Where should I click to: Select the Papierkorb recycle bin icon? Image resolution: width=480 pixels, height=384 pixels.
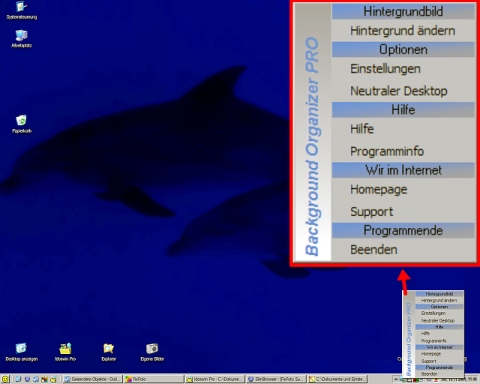pos(22,124)
